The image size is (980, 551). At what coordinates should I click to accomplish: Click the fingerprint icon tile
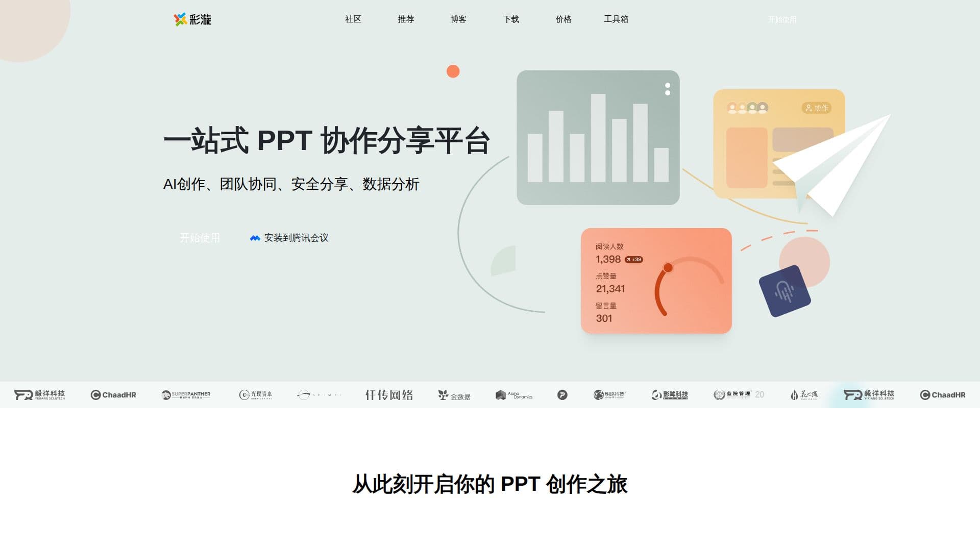coord(785,291)
